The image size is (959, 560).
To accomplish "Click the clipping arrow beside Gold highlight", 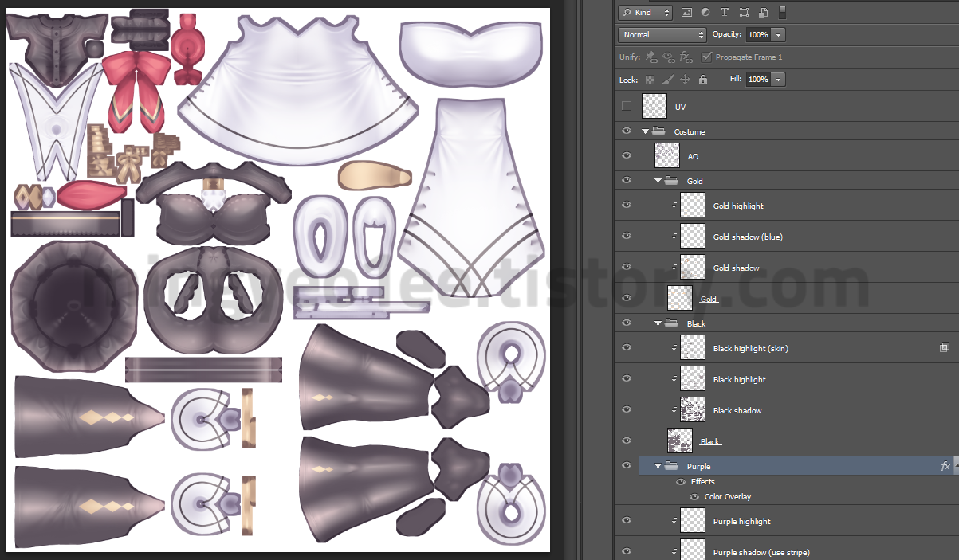I will (674, 206).
